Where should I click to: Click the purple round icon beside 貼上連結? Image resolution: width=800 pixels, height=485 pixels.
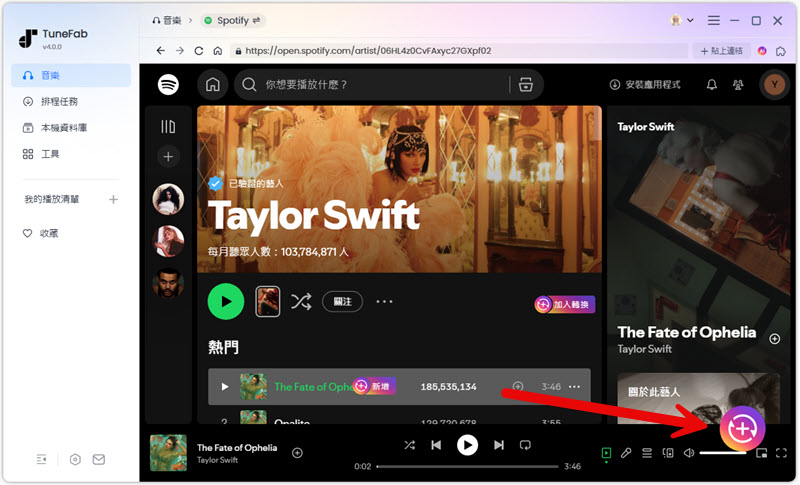[762, 51]
